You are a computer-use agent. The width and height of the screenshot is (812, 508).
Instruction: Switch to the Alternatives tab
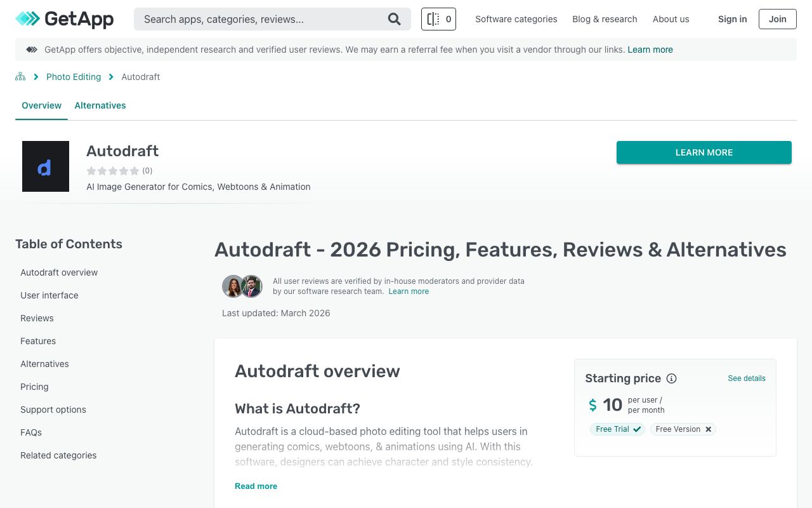[x=100, y=105]
